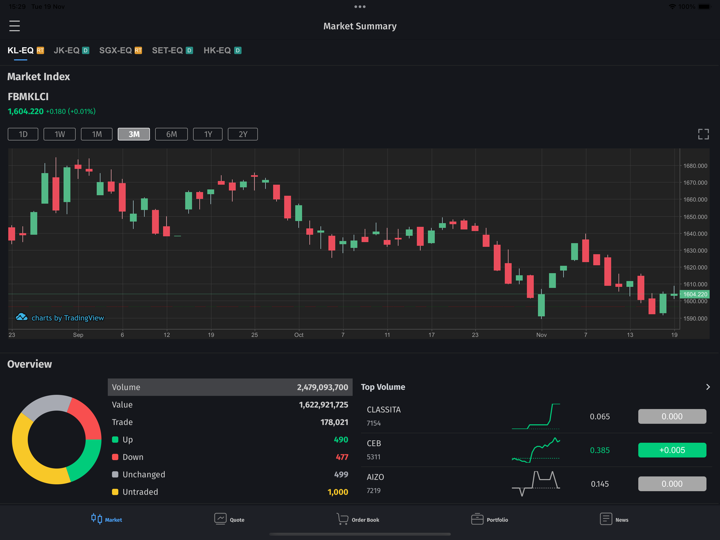Tap the CLASSITA 0.000 change button
This screenshot has width=720, height=540.
pyautogui.click(x=672, y=416)
